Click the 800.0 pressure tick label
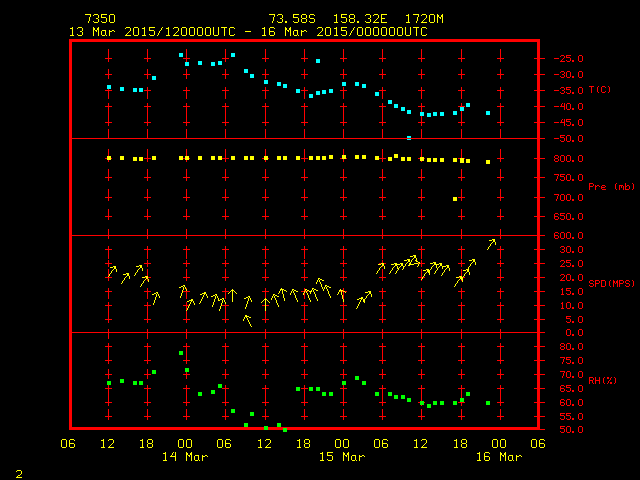Viewport: 640px width, 480px height. coord(560,159)
